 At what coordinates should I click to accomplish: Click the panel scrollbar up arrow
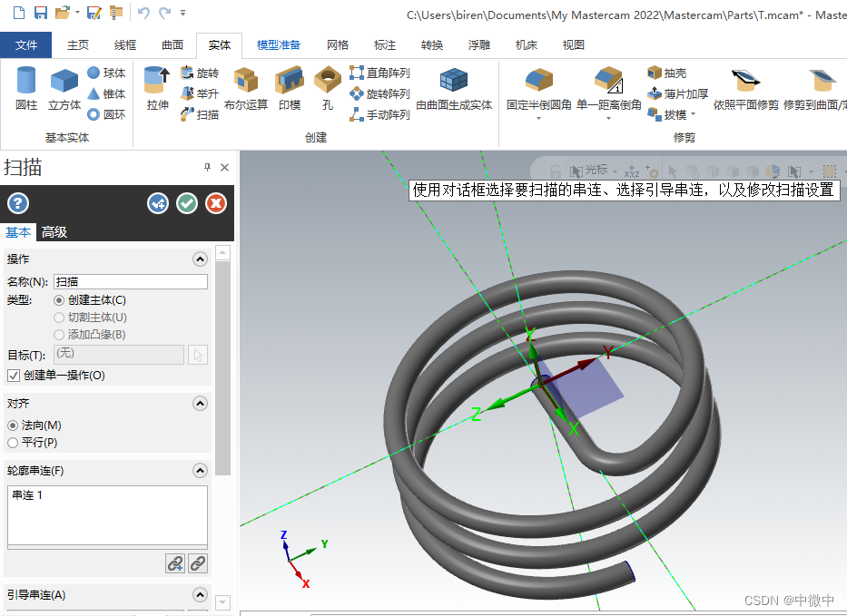[222, 253]
